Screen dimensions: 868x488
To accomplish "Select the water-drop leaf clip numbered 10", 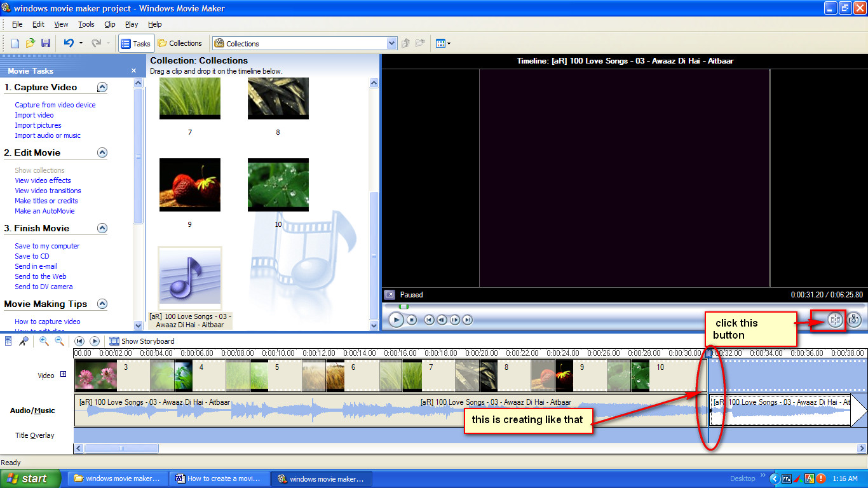I will pos(278,185).
